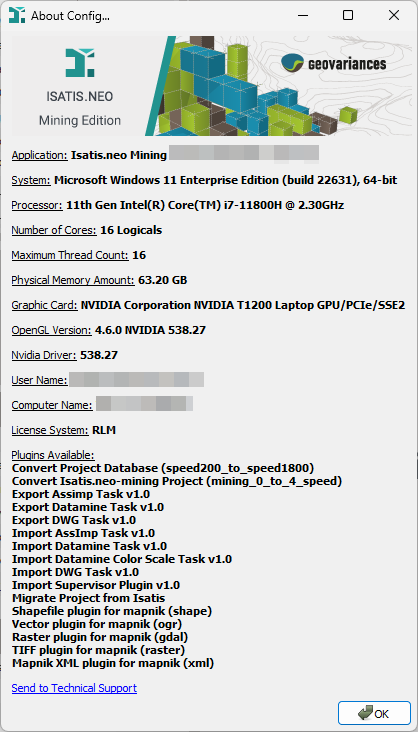Click the Mining Edition banner text
Screen dimensions: 418x732
click(x=80, y=120)
